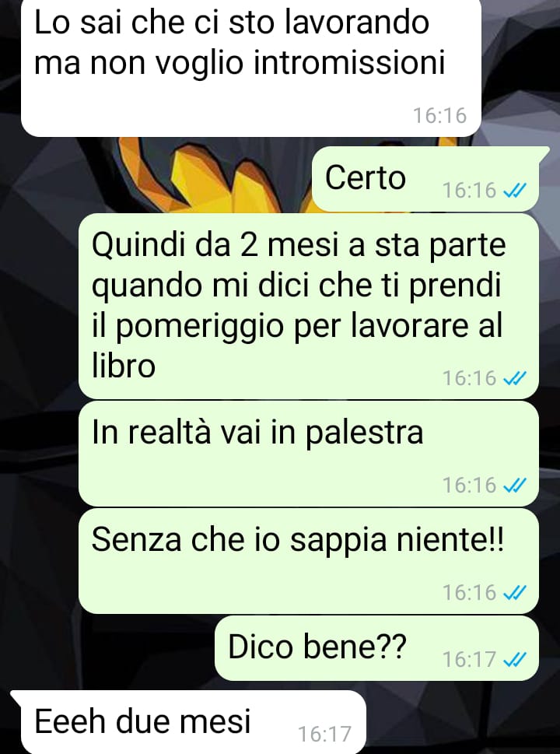Tap the 16:17 timestamp beside 'Dico bene??'
Image resolution: width=560 pixels, height=754 pixels.
(x=469, y=659)
